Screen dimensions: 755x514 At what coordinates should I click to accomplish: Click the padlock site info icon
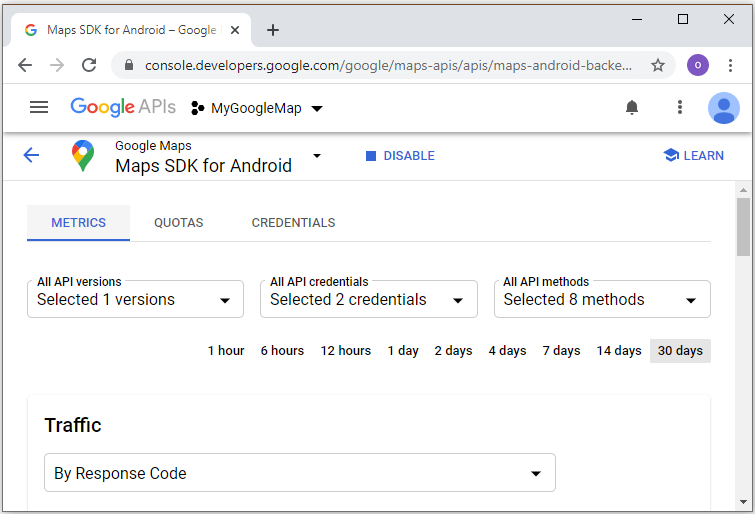pos(129,65)
